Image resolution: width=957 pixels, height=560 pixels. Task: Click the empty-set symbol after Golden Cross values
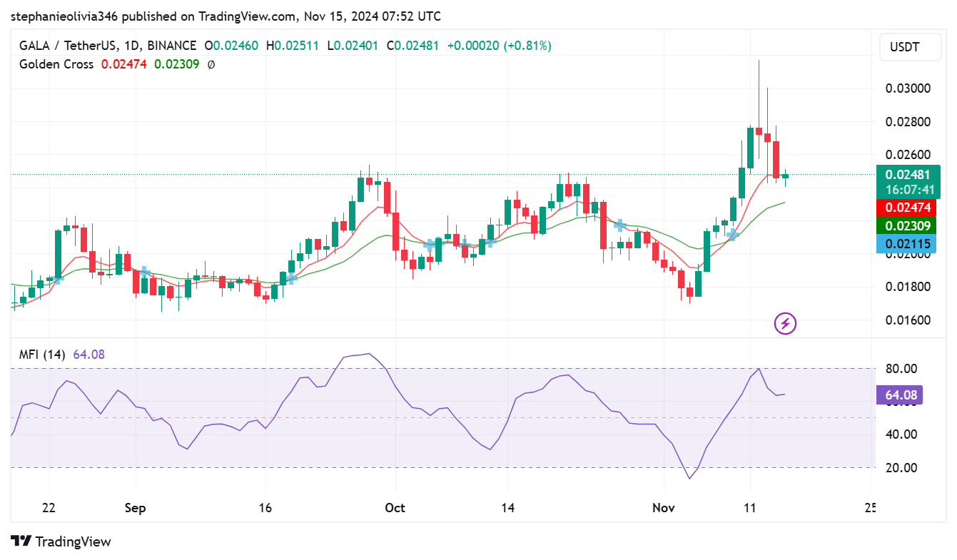pos(211,64)
